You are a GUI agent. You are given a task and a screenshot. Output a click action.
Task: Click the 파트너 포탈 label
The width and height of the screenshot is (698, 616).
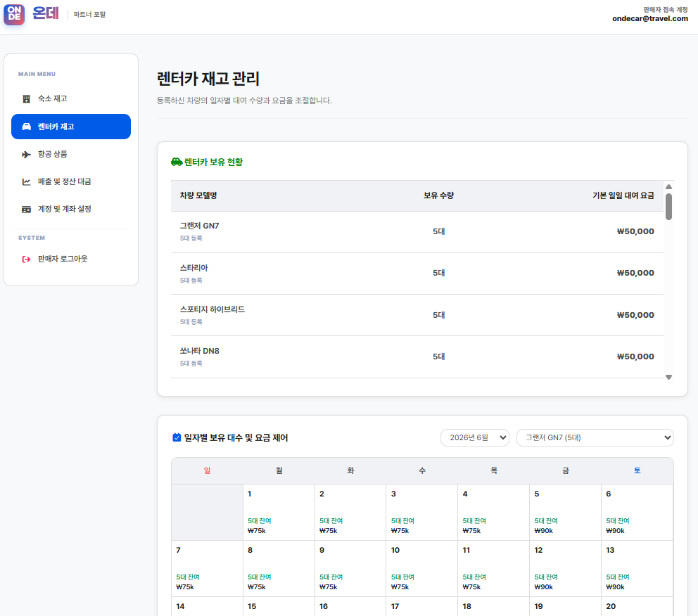point(89,15)
